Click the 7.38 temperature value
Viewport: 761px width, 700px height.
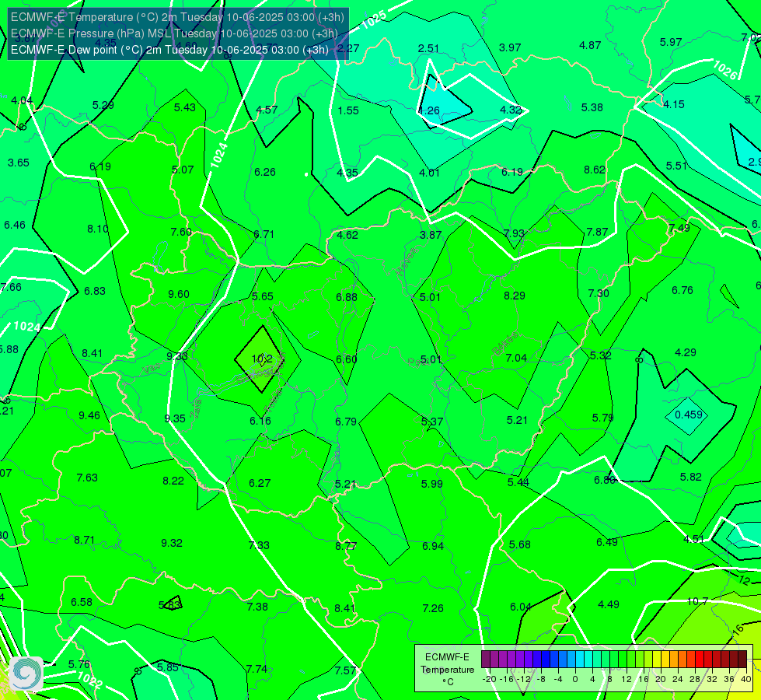click(x=257, y=607)
